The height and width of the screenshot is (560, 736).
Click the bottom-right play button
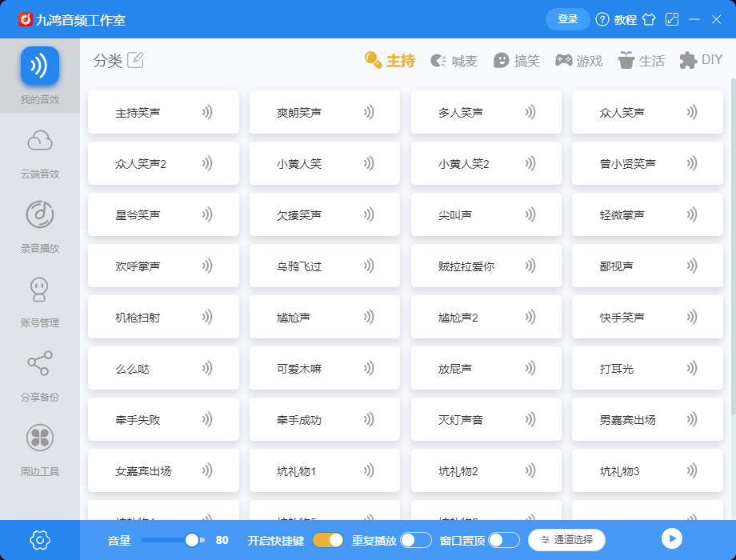point(672,538)
